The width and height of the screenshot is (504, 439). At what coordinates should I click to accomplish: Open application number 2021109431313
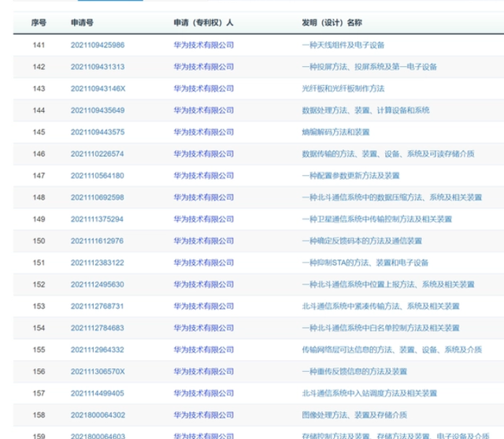click(x=98, y=67)
